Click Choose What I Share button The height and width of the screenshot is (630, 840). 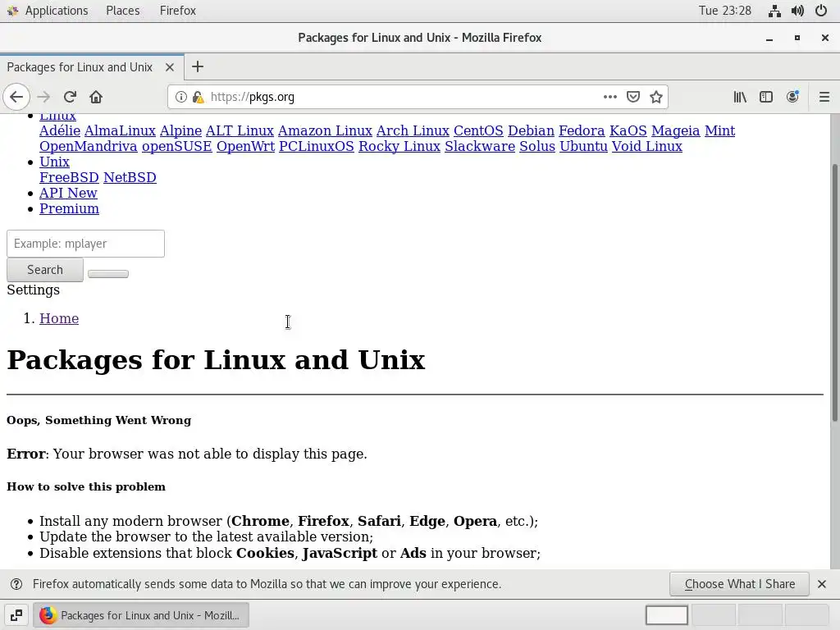739,584
